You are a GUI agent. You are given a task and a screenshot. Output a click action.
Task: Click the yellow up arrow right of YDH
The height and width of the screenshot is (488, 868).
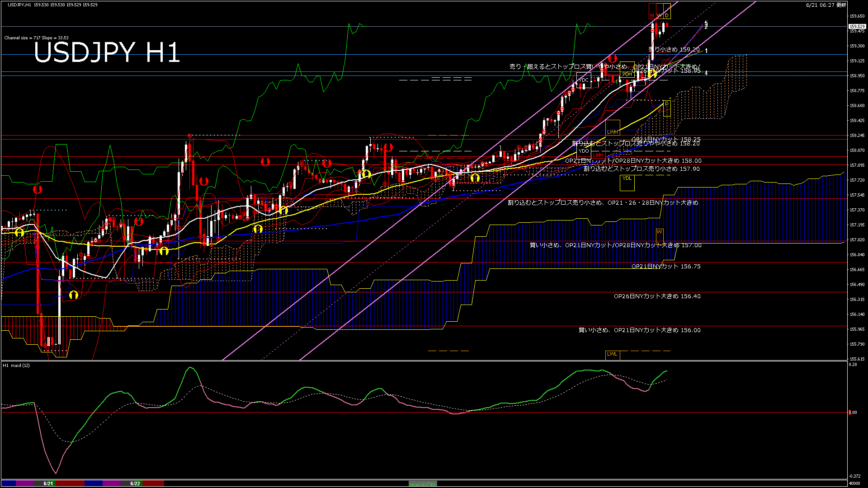click(x=652, y=73)
